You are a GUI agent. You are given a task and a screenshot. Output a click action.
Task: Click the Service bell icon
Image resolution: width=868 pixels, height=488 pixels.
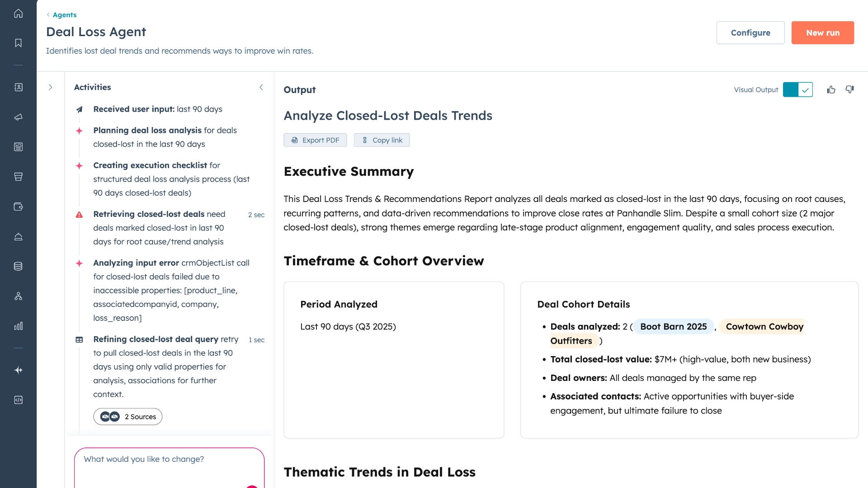18,236
